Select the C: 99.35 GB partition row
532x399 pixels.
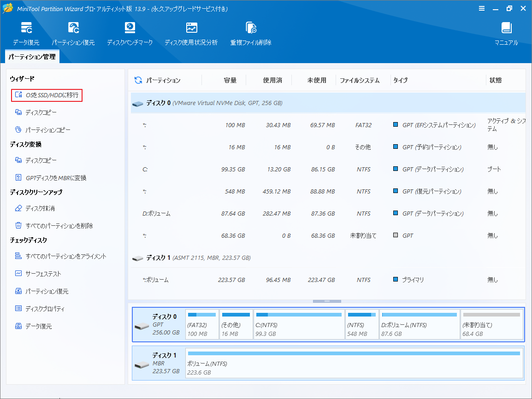click(328, 169)
